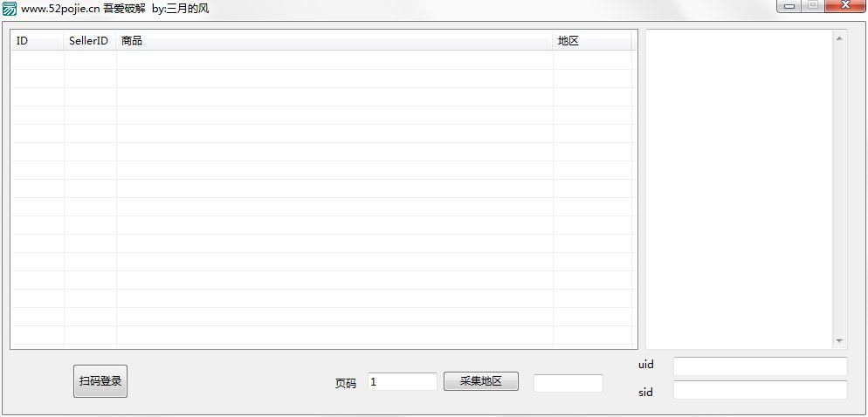The image size is (868, 417).
Task: Click the sid text field
Action: pyautogui.click(x=760, y=389)
